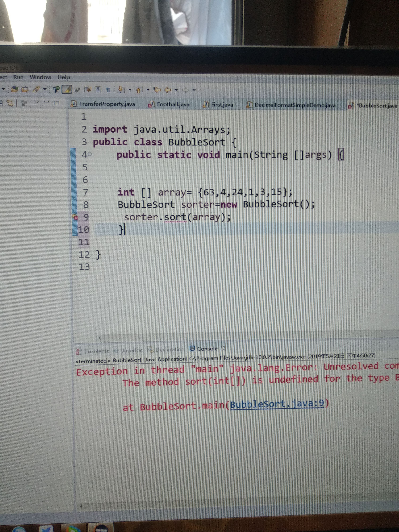399x532 pixels.
Task: Open side panel View Menu triangle
Action: pyautogui.click(x=37, y=102)
